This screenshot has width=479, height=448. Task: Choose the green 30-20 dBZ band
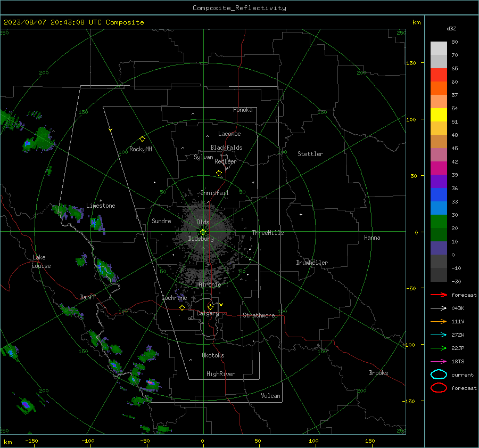click(439, 222)
